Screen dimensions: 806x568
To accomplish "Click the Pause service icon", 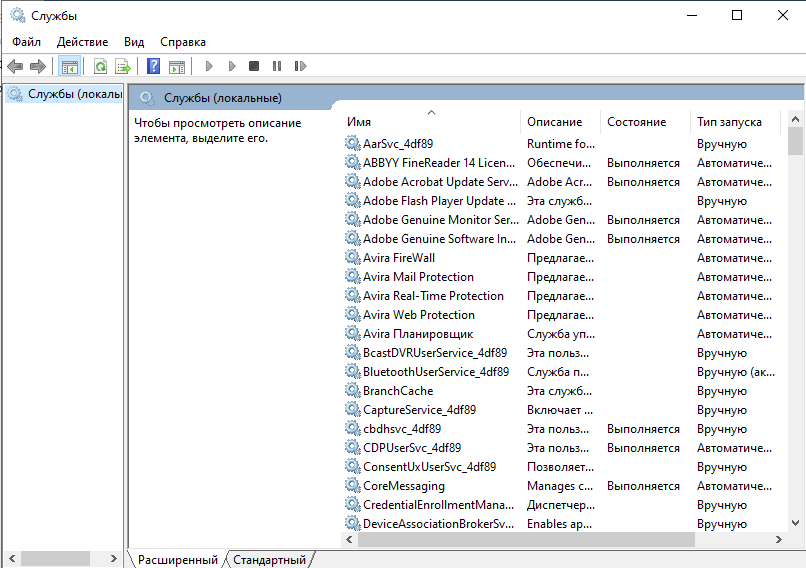I will click(277, 66).
